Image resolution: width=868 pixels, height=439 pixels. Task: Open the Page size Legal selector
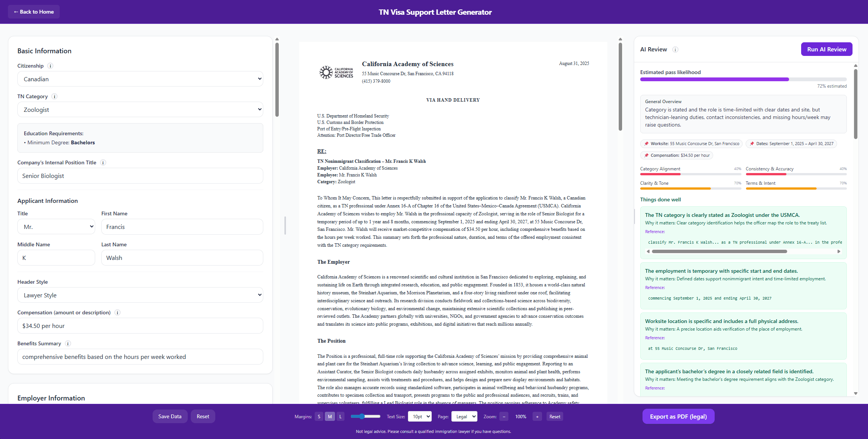(x=465, y=416)
